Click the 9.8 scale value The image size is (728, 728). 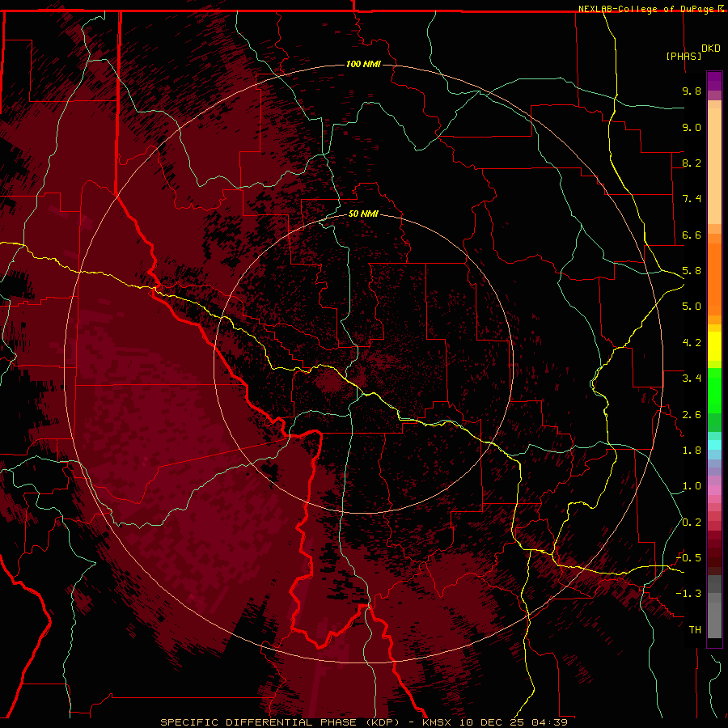click(692, 91)
